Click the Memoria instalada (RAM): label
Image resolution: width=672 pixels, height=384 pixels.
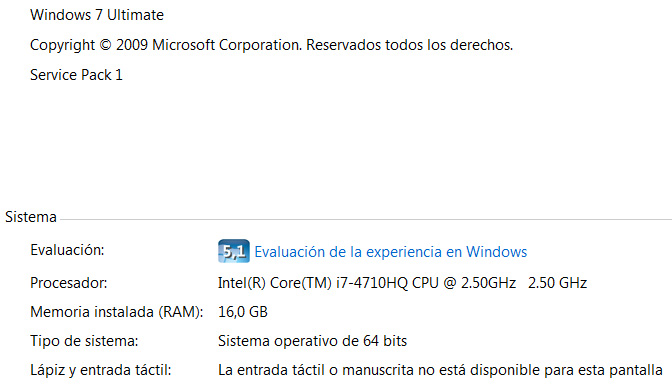pos(117,312)
